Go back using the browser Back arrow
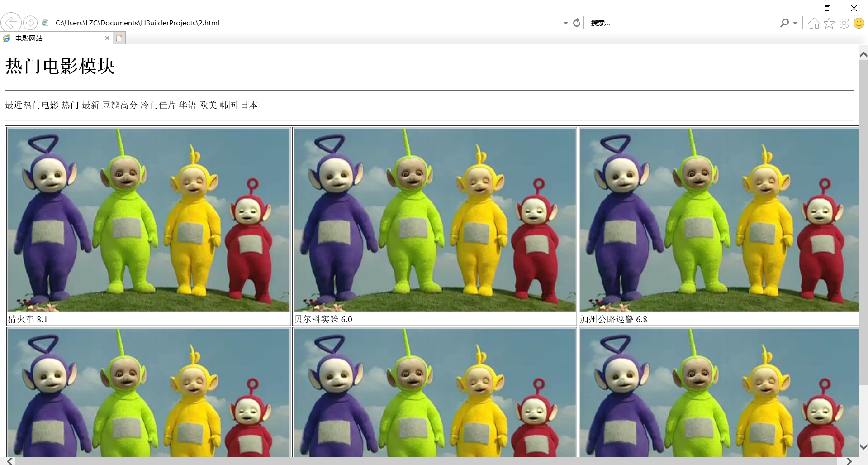This screenshot has width=868, height=465. pyautogui.click(x=11, y=23)
